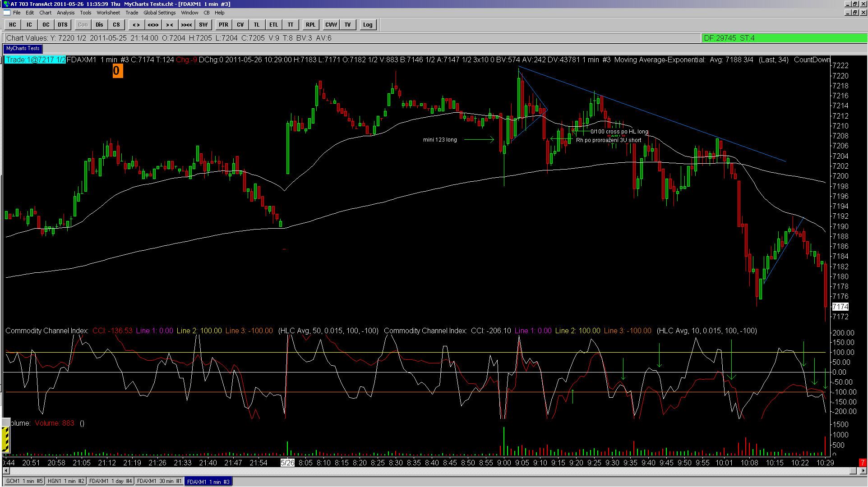
Task: Click the expand bars '< >' button
Action: tap(136, 25)
